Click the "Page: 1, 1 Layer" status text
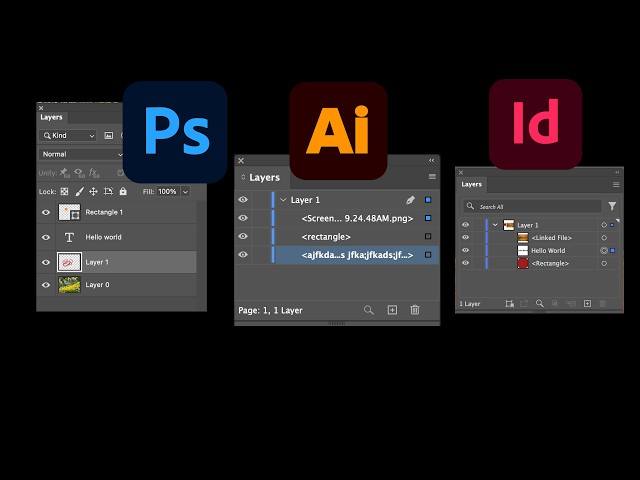This screenshot has width=640, height=480. coord(270,310)
